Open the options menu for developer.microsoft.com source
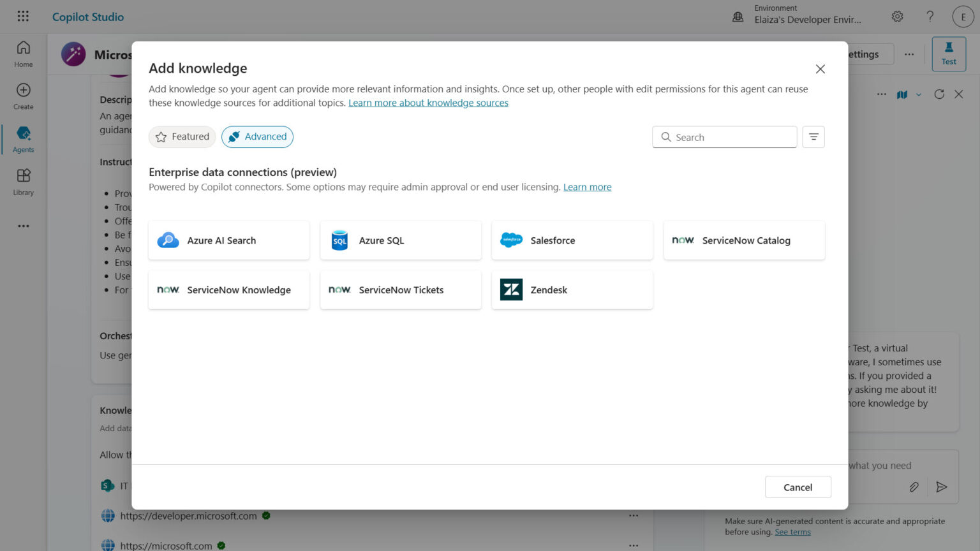980x551 pixels. [x=634, y=515]
